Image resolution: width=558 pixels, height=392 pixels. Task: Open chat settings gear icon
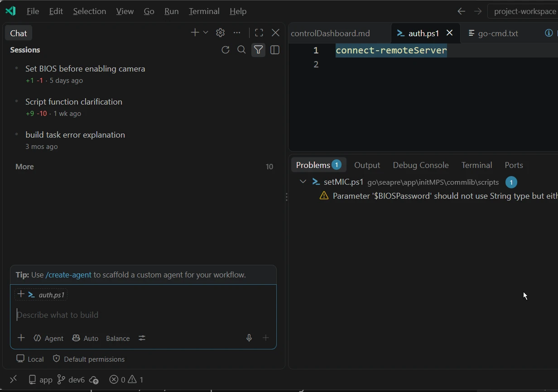[221, 33]
